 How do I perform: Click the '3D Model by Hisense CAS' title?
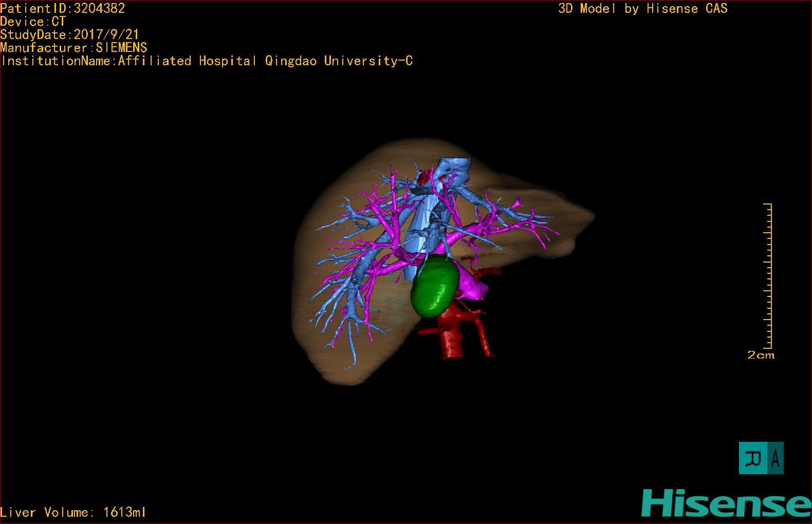tap(643, 8)
